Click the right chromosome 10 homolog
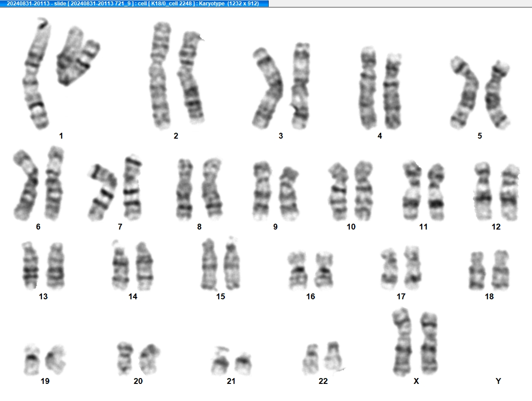Image resolution: width=532 pixels, height=401 pixels. click(x=363, y=190)
